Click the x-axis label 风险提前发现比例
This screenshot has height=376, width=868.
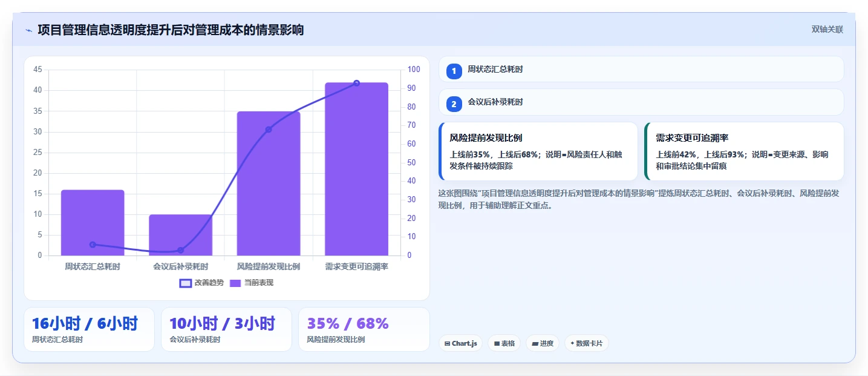pos(269,266)
